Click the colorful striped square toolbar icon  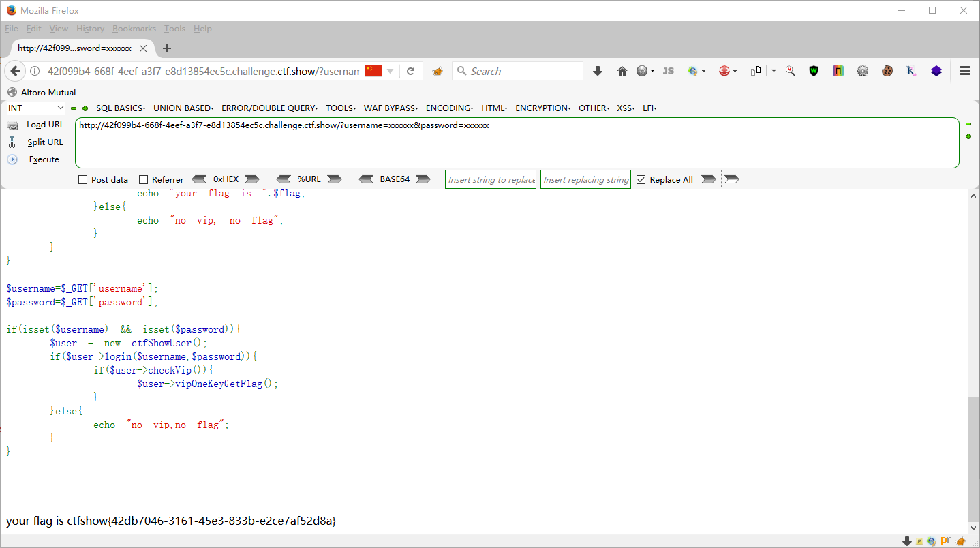pyautogui.click(x=838, y=71)
